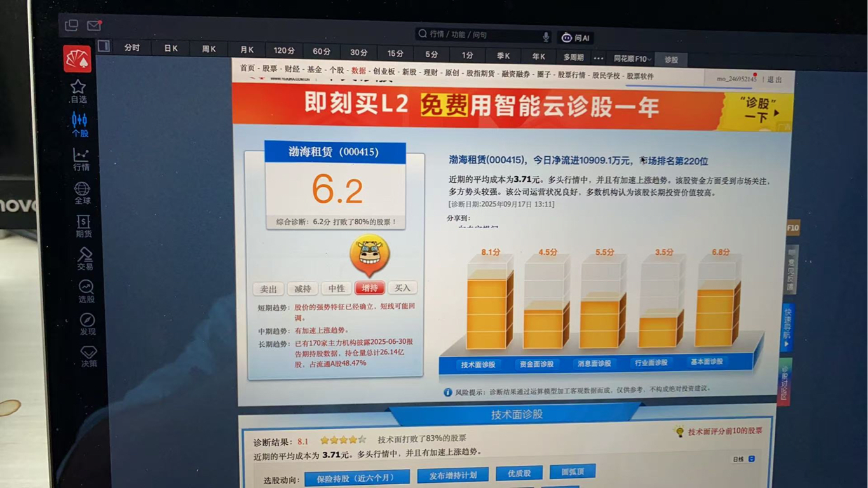Click the 退出 logout link

coord(775,79)
